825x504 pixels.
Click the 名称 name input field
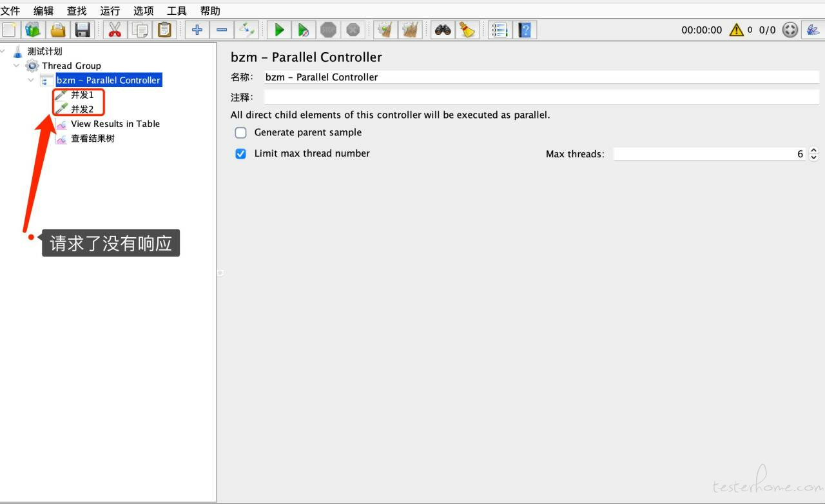tap(541, 77)
